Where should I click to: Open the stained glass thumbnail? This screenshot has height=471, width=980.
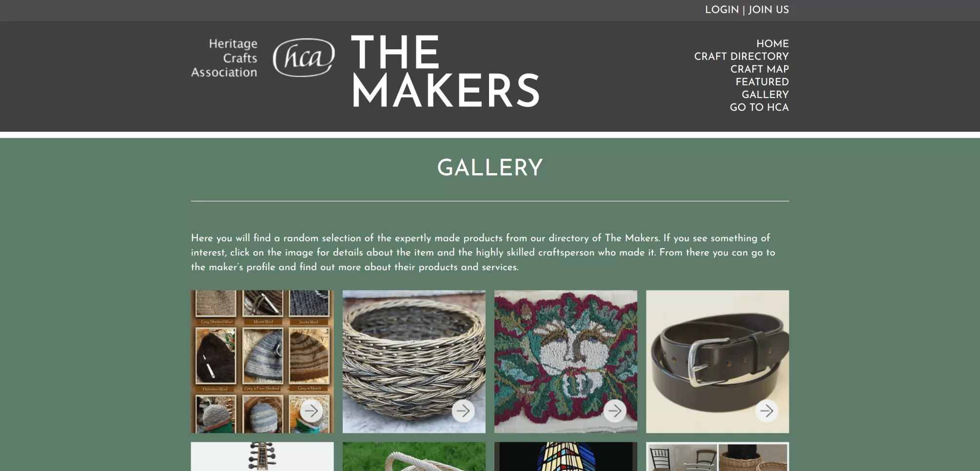566,456
